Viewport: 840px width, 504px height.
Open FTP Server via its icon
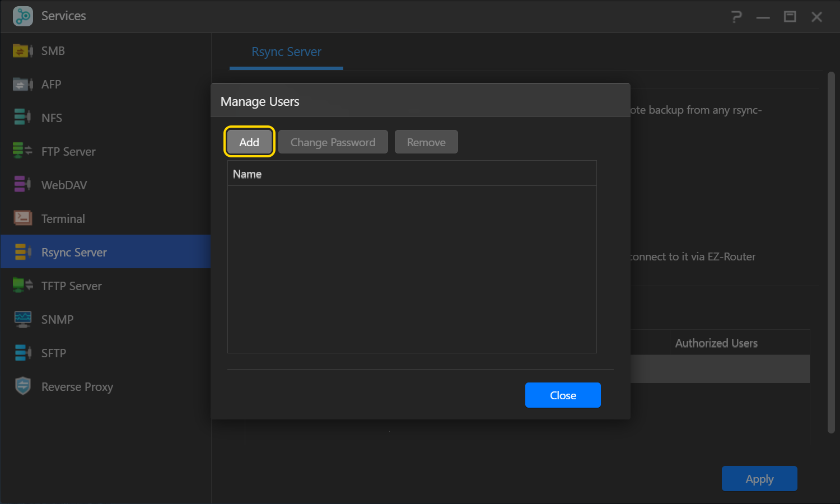click(22, 151)
